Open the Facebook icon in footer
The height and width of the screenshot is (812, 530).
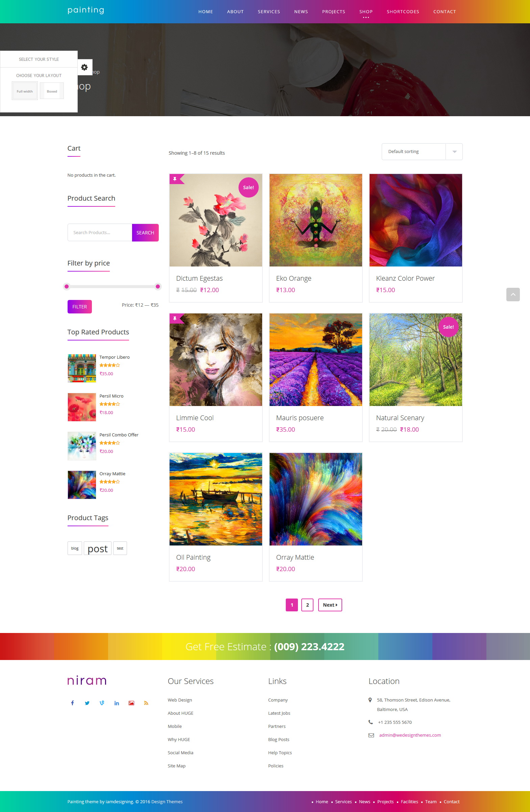pos(72,703)
